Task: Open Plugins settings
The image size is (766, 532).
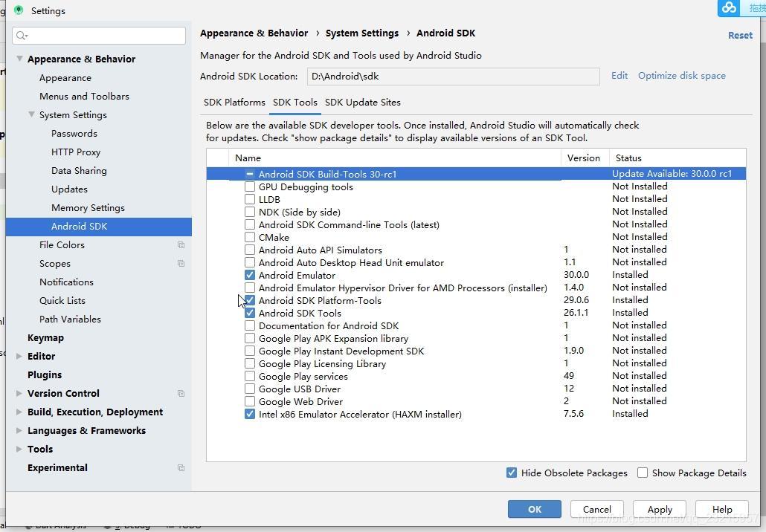Action: pyautogui.click(x=45, y=374)
